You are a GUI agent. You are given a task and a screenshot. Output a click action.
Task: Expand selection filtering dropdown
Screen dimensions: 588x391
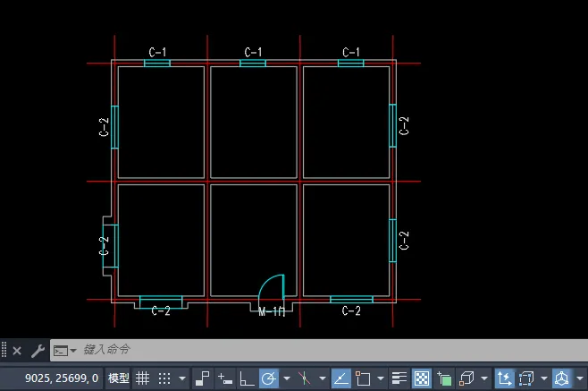point(544,378)
